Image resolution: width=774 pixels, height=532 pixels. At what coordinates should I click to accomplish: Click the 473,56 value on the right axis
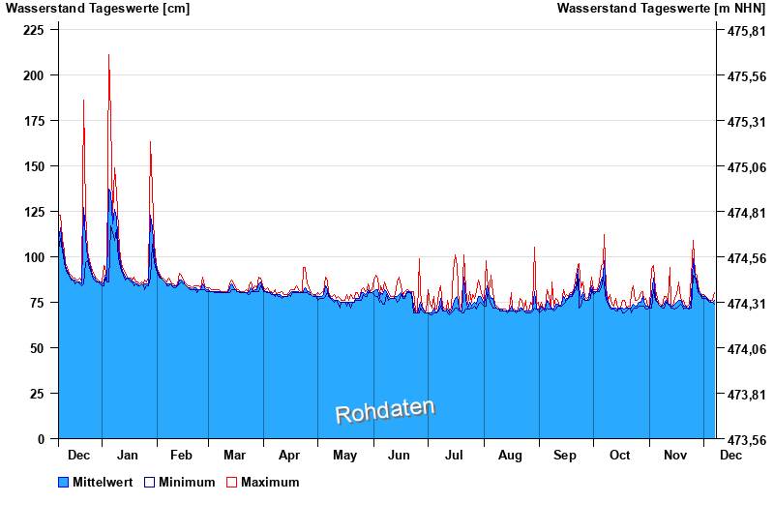point(739,439)
